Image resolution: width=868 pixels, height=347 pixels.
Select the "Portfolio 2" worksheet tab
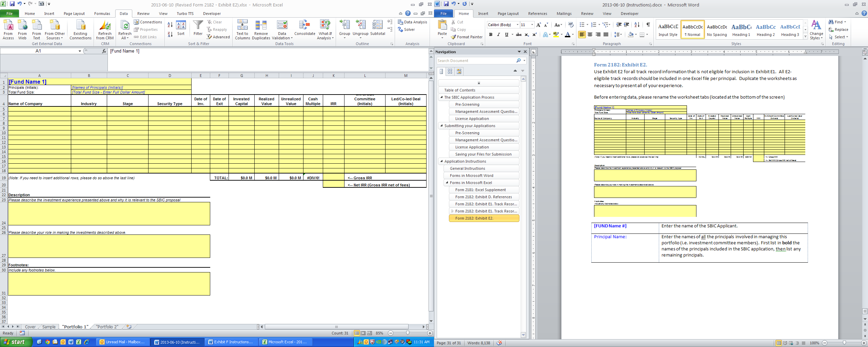point(107,327)
